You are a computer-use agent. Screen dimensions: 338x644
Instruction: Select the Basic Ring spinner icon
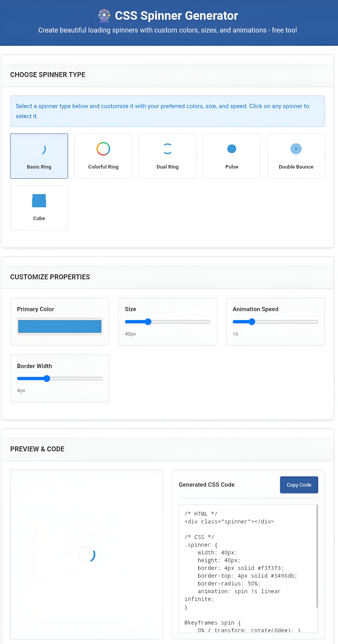point(39,149)
